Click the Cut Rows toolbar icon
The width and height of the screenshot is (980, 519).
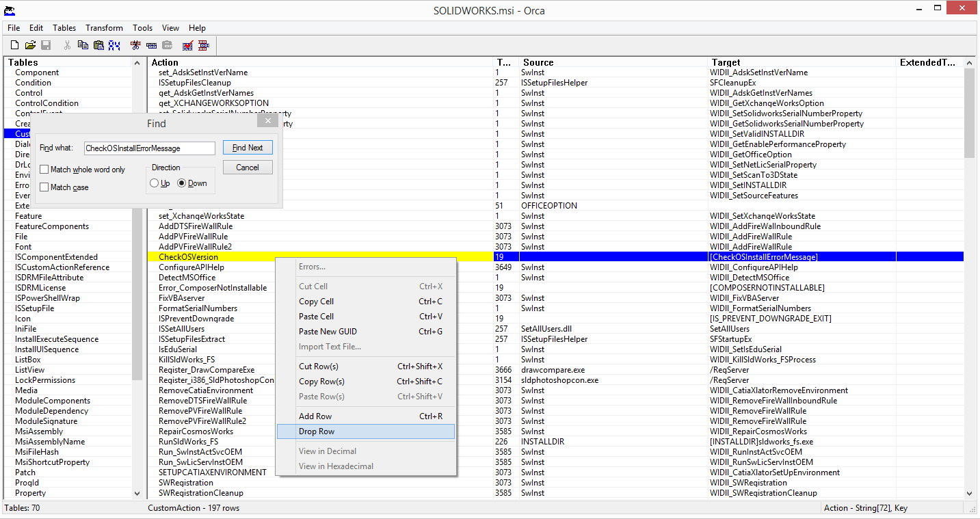point(135,45)
